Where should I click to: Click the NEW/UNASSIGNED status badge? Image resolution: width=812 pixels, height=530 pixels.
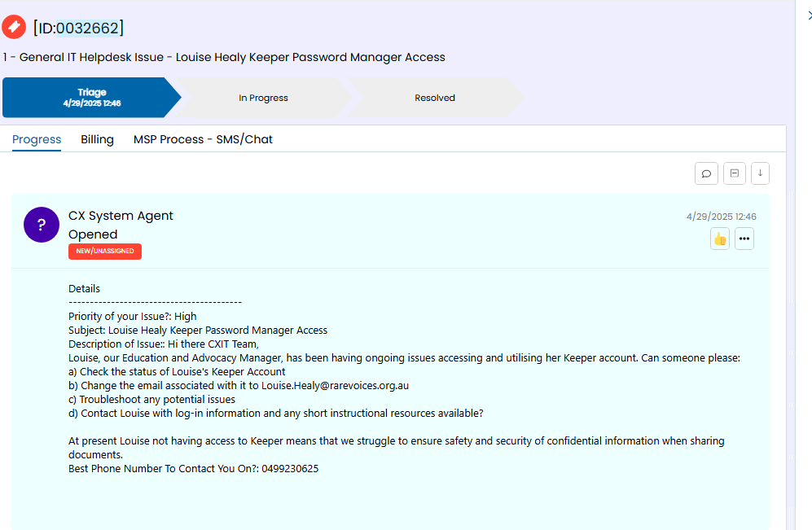pyautogui.click(x=105, y=251)
